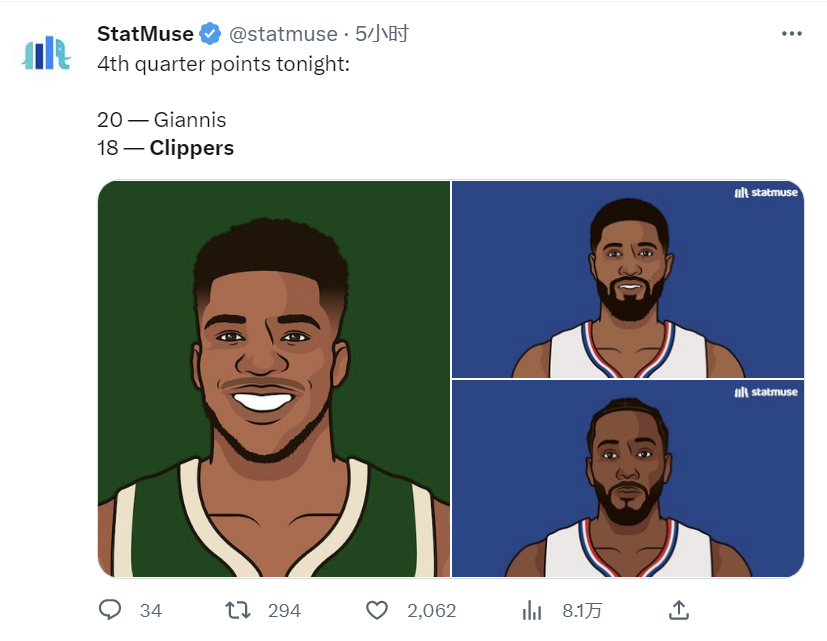Open the bottom-right Clippers player image

click(x=628, y=479)
